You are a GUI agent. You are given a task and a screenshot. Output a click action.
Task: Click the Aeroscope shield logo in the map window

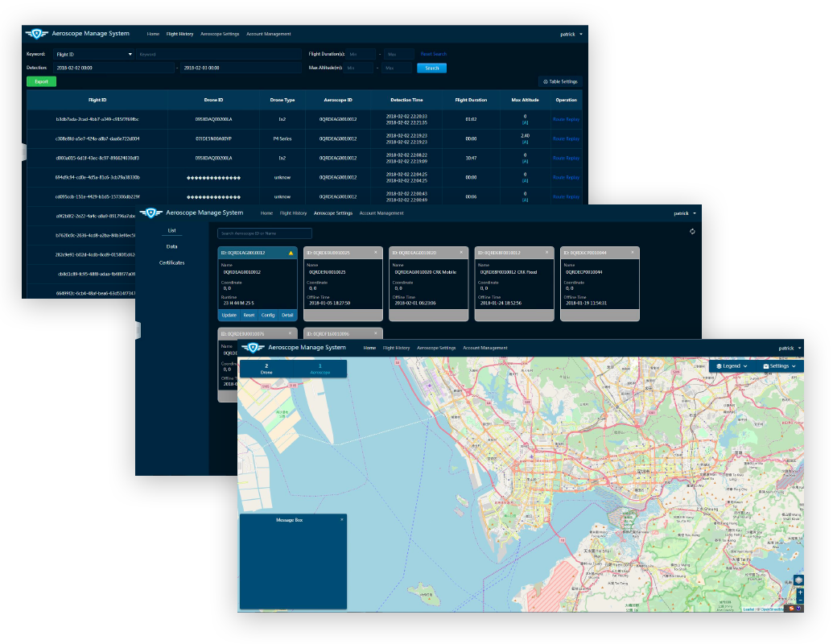254,348
